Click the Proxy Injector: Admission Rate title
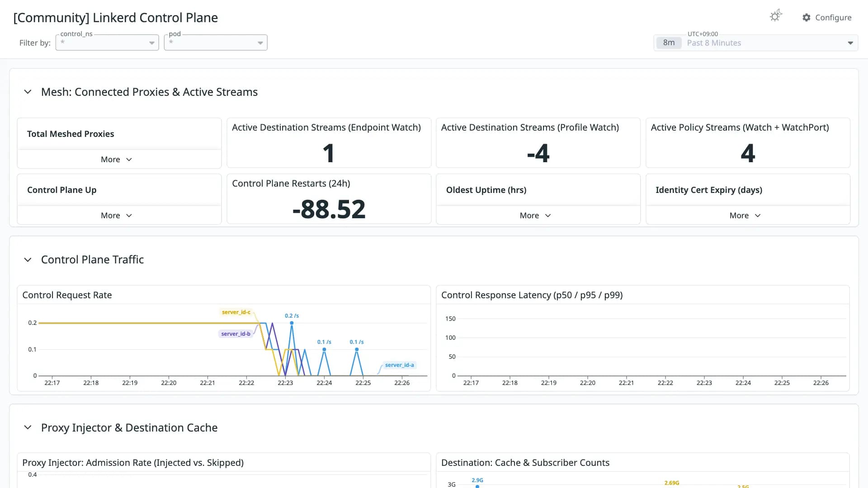 click(x=133, y=463)
